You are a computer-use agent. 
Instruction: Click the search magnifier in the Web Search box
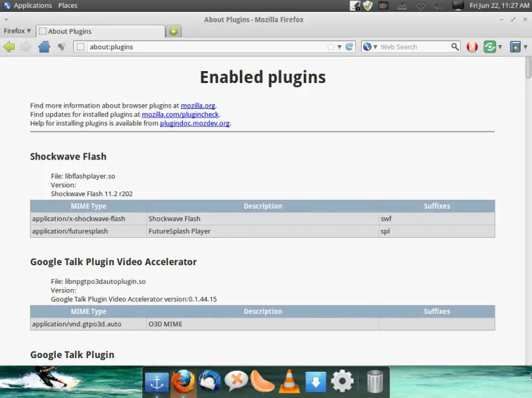pos(455,47)
